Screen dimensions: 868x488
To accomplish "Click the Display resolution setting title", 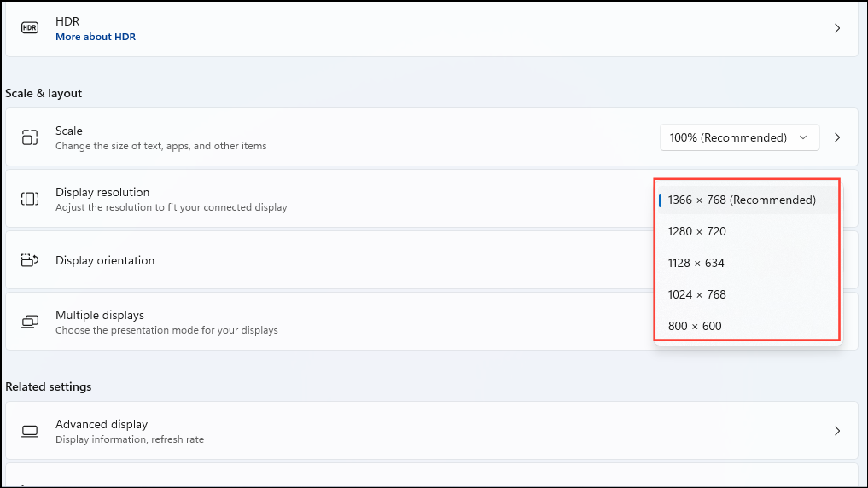I will [x=102, y=192].
